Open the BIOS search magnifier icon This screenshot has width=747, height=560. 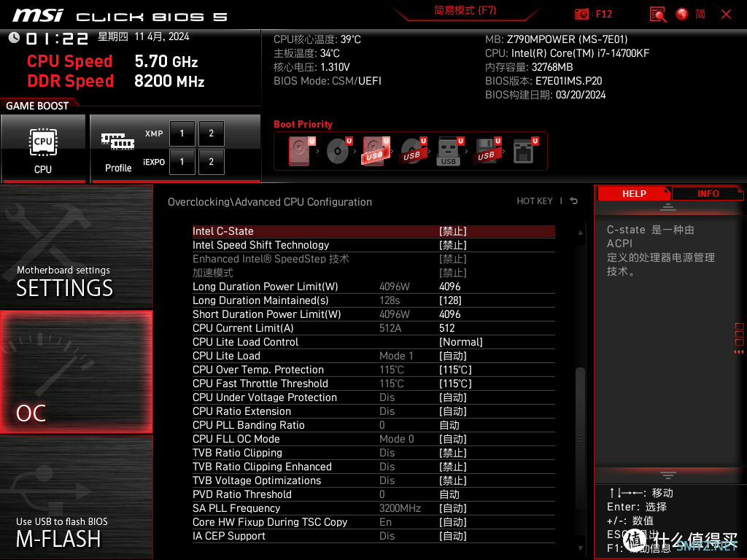658,15
